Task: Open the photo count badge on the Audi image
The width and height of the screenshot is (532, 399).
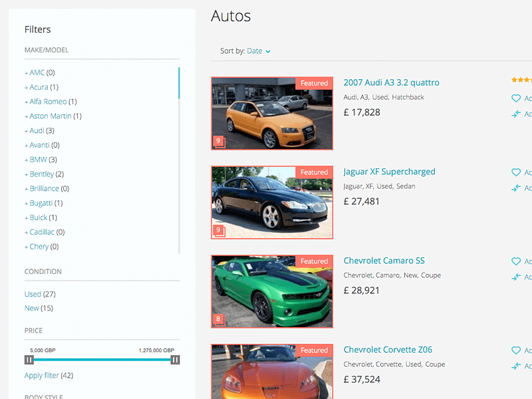Action: (x=219, y=141)
